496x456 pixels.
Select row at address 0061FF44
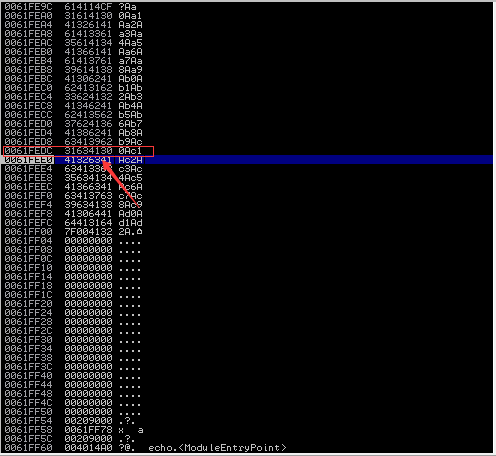(247, 385)
